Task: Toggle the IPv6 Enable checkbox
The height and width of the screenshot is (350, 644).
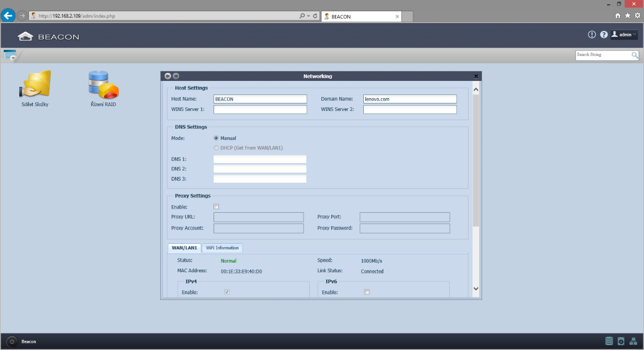Action: tap(367, 292)
